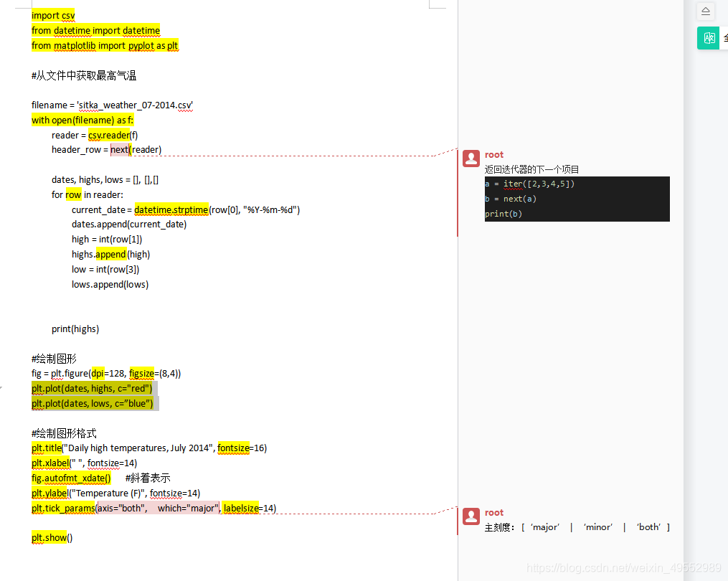
Task: Click the plt.ylabel Temperature (F) line
Action: 115,493
